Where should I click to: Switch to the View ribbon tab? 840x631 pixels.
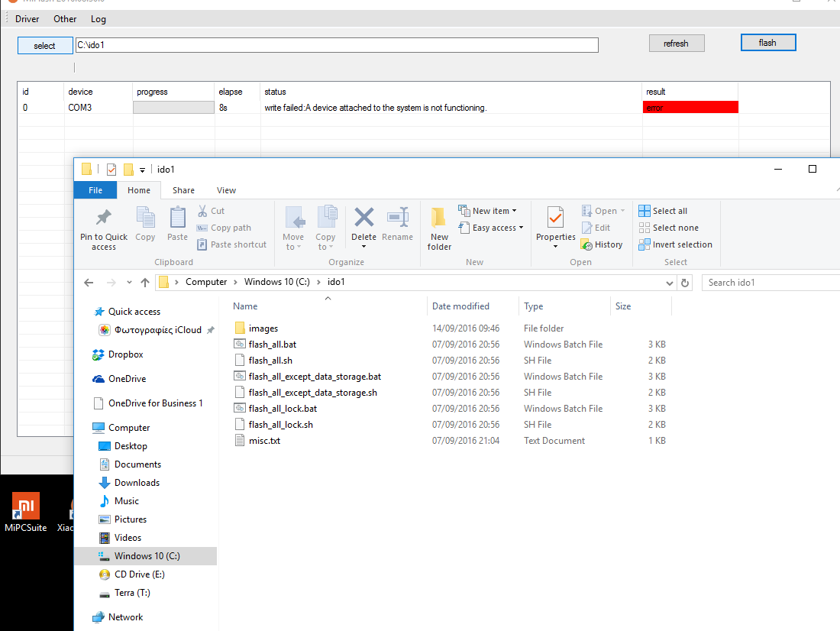(x=226, y=190)
